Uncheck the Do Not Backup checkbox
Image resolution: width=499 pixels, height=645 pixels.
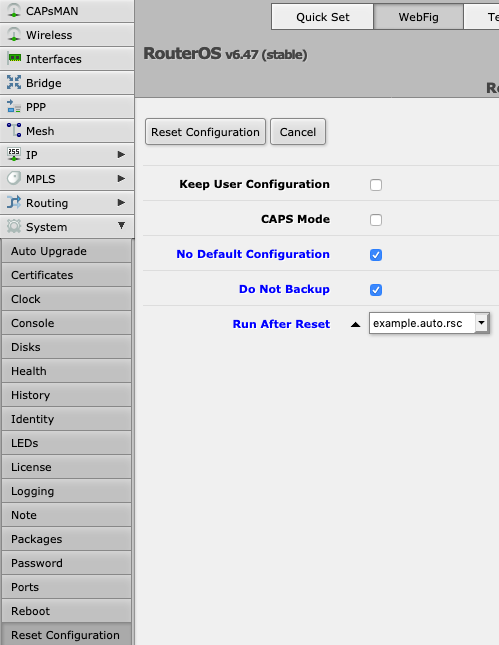[376, 290]
